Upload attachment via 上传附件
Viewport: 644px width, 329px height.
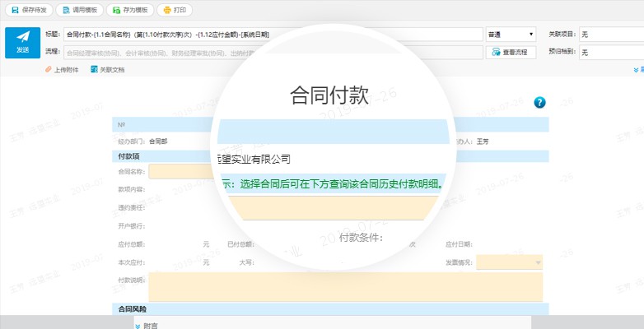pos(62,70)
